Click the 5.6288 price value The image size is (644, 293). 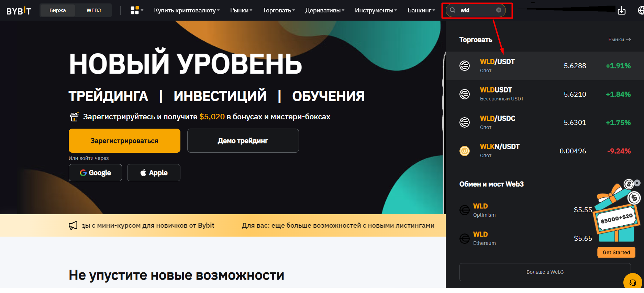[x=575, y=66]
